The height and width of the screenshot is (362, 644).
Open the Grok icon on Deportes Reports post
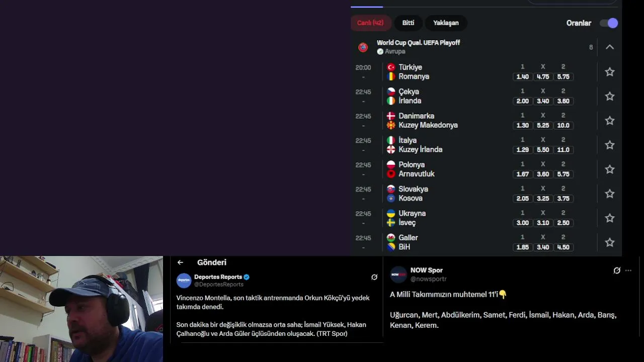pos(374,277)
